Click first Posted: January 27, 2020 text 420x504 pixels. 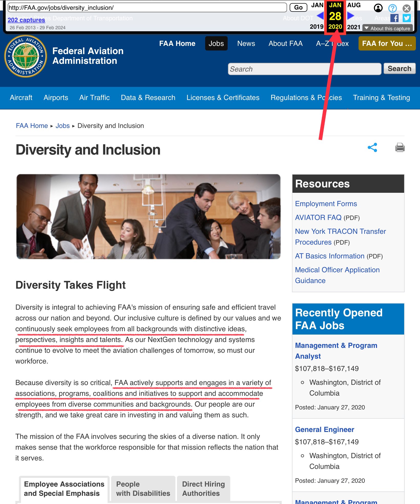330,407
